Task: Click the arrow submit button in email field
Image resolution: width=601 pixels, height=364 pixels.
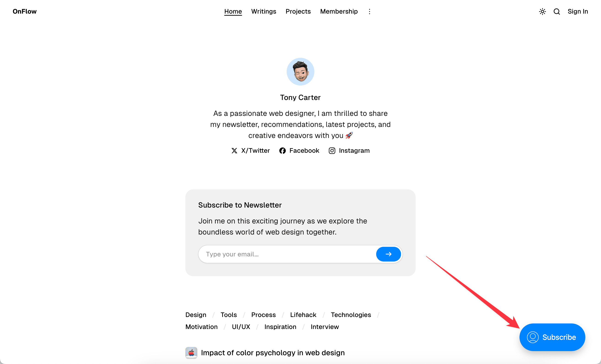Action: (x=388, y=254)
